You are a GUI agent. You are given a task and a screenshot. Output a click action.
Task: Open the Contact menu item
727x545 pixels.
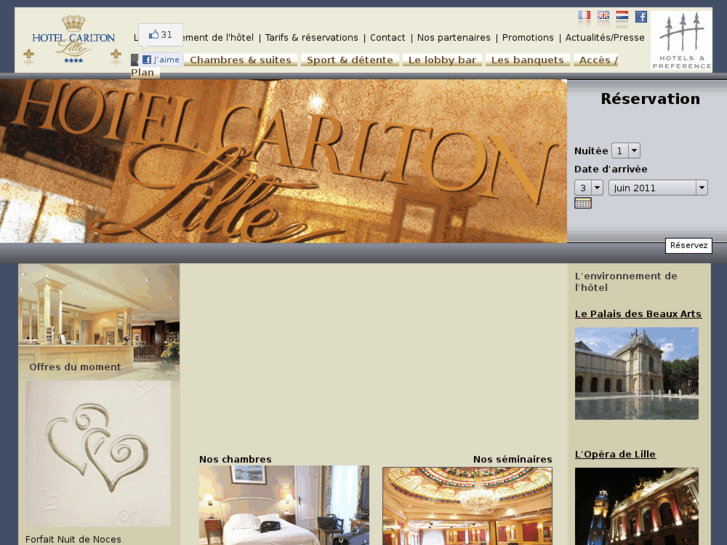388,38
